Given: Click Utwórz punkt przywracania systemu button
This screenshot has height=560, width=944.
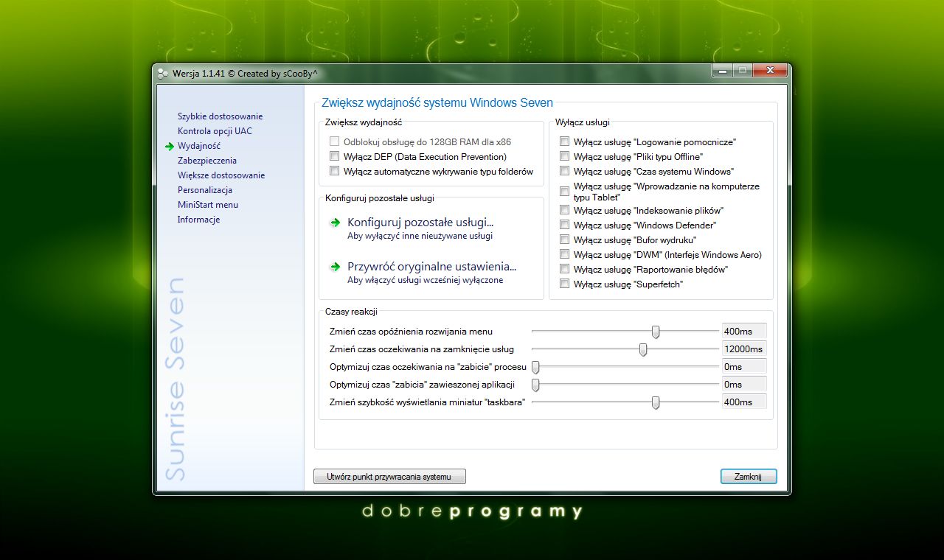Looking at the screenshot, I should pyautogui.click(x=389, y=477).
